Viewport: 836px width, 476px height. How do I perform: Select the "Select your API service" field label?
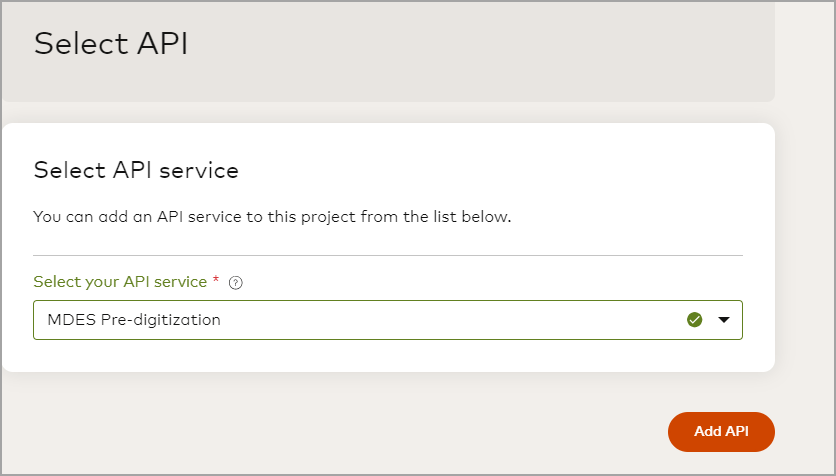click(x=120, y=282)
